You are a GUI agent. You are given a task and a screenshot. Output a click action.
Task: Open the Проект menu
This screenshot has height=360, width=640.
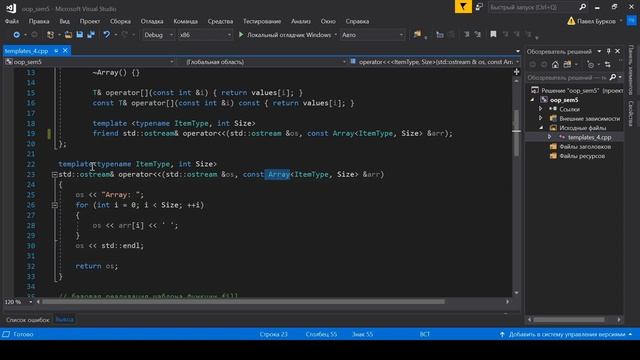tap(90, 21)
